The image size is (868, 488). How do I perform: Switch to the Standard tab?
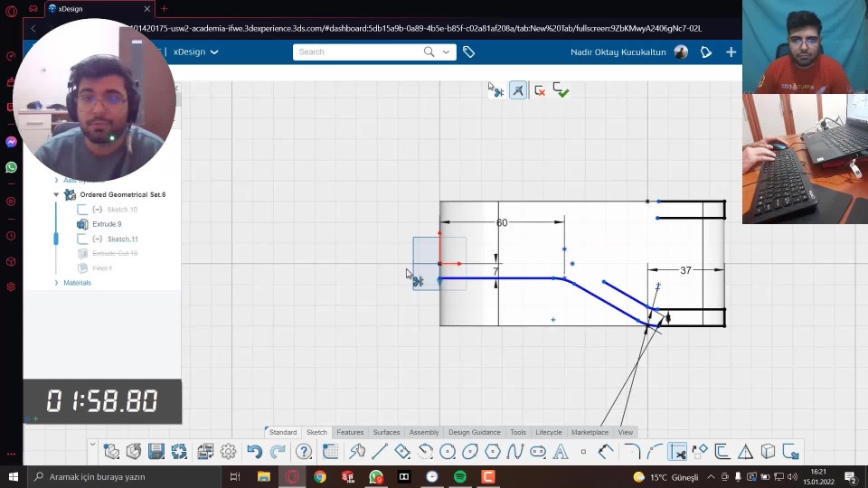[x=283, y=432]
